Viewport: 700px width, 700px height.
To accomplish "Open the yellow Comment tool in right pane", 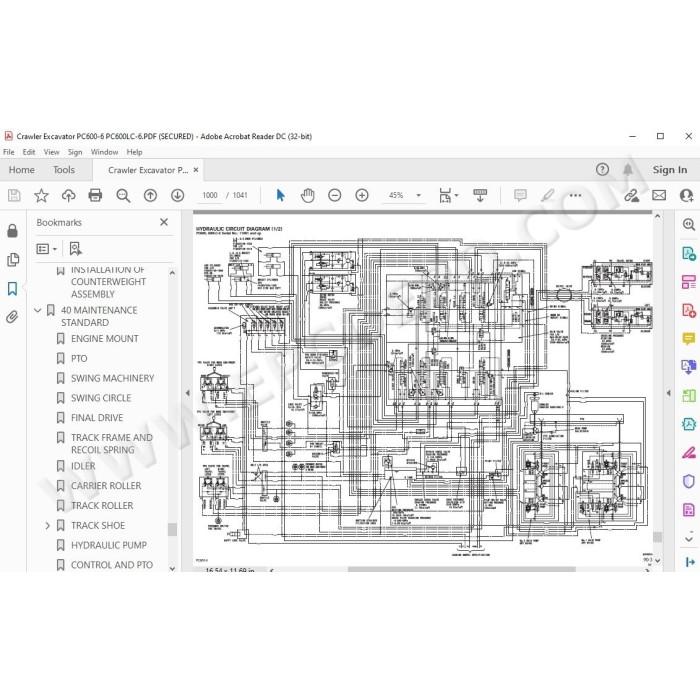I will [689, 339].
